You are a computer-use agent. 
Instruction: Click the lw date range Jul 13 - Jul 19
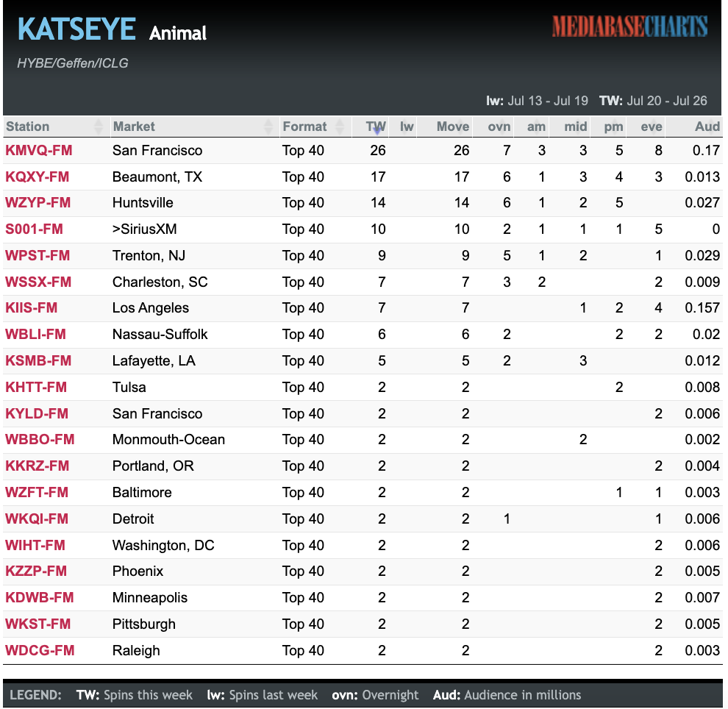click(538, 101)
